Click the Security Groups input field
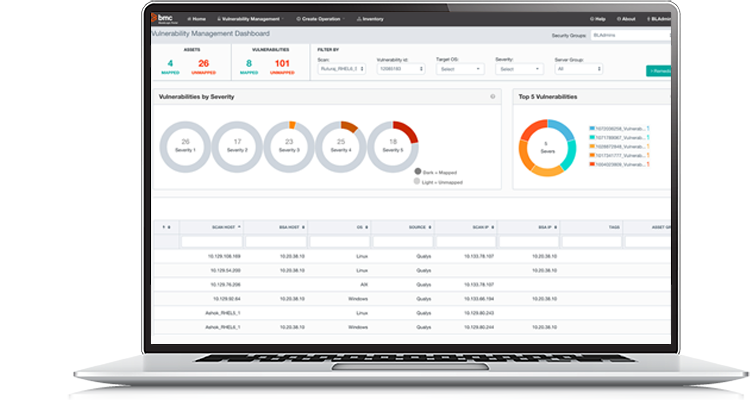750x400 pixels. [x=630, y=35]
